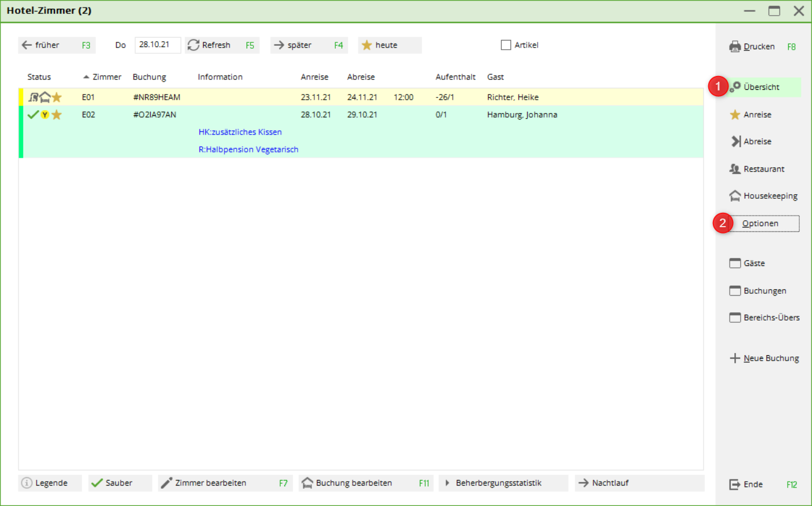Viewport: 812px width, 506px height.
Task: Enable the Artikel checkbox
Action: 506,45
